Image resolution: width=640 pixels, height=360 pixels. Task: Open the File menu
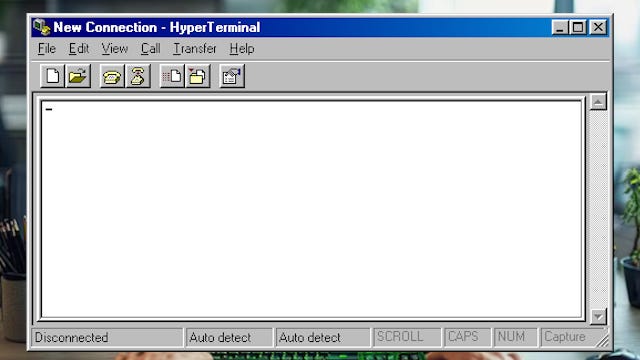tap(47, 49)
